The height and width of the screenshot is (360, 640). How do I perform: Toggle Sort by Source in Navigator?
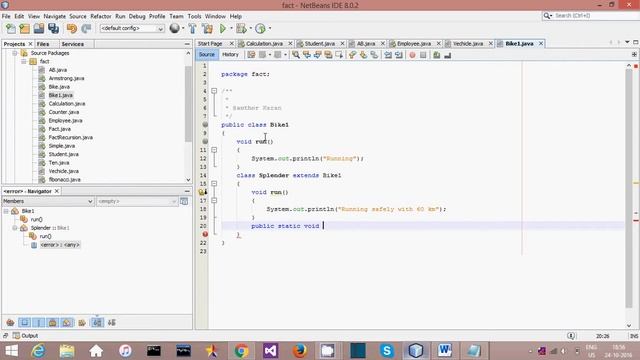pyautogui.click(x=111, y=322)
